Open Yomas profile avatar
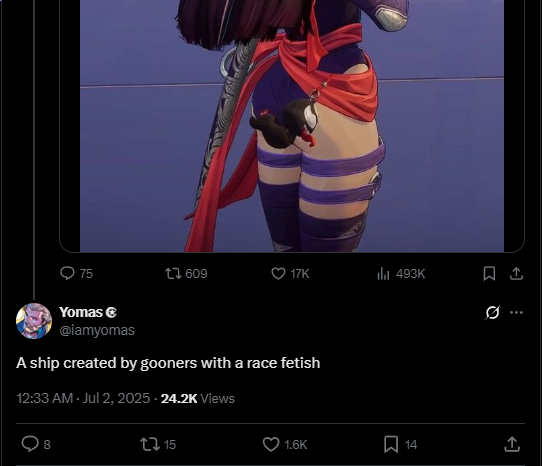 point(34,321)
